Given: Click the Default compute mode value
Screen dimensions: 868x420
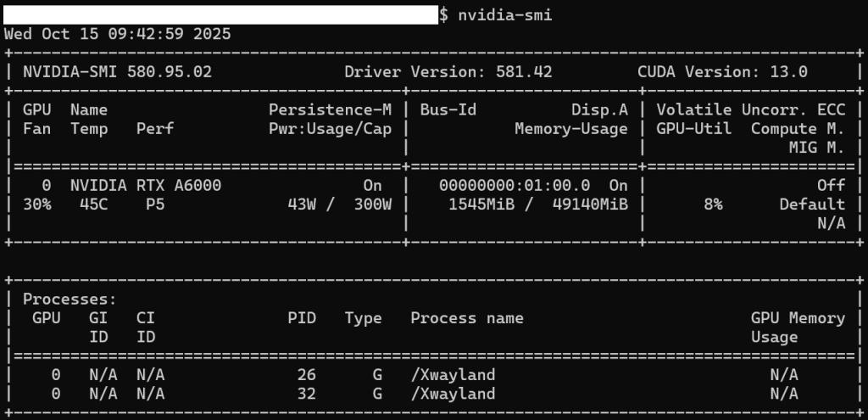Looking at the screenshot, I should coord(812,204).
